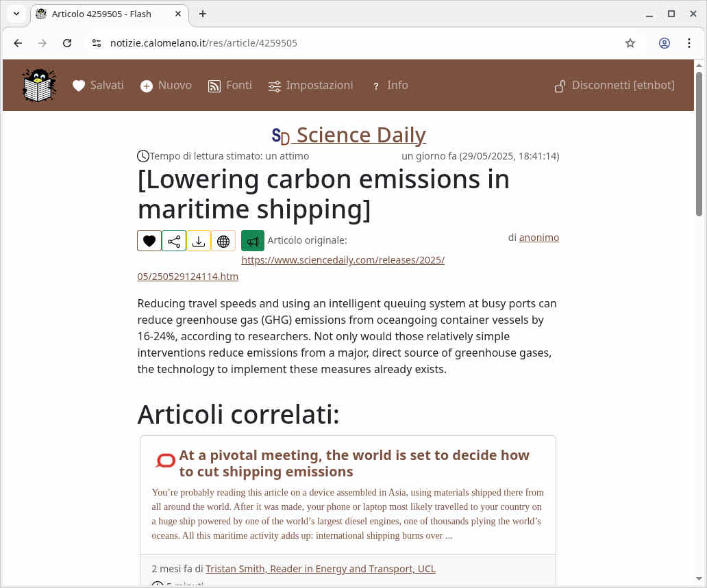Open the browser profile account icon
The width and height of the screenshot is (707, 588).
click(x=664, y=42)
